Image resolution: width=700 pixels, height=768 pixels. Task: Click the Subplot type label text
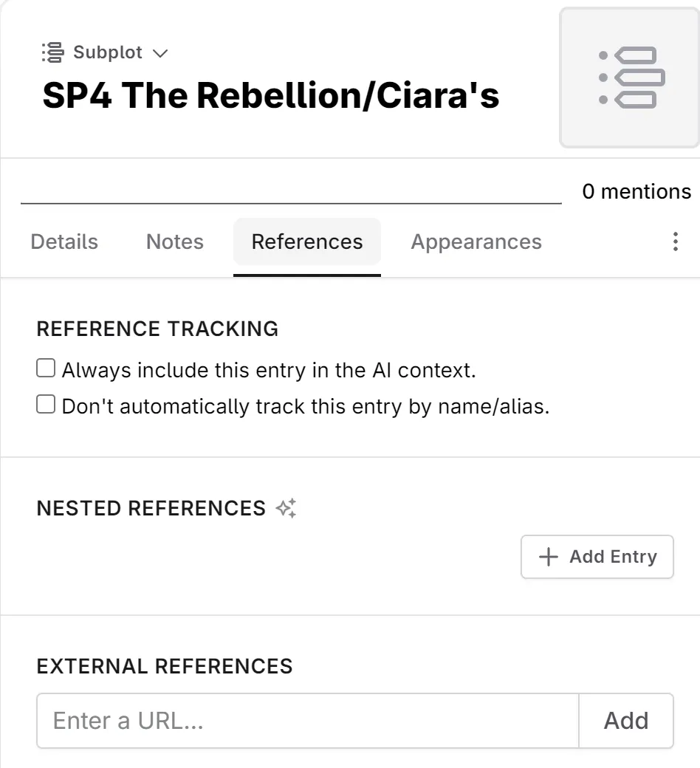point(108,53)
